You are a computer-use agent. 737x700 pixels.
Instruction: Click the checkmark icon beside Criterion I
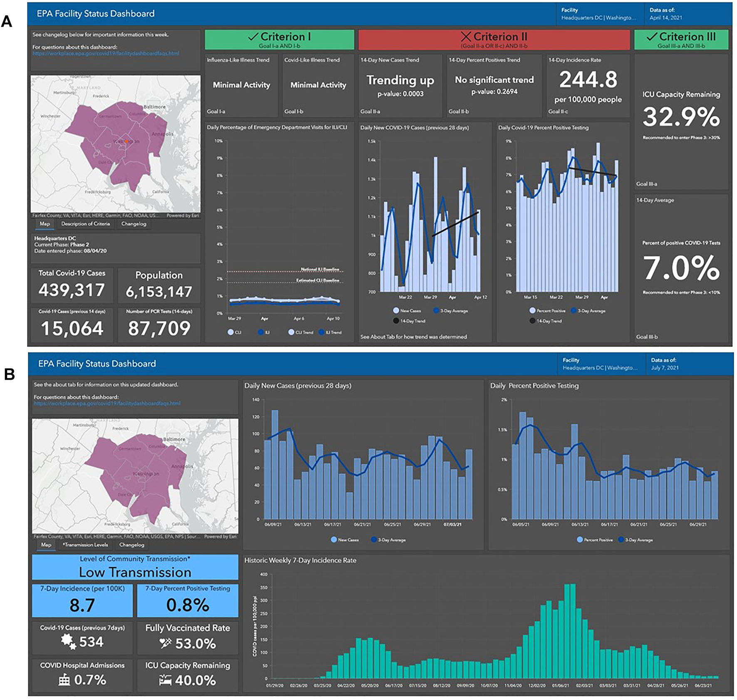[x=252, y=37]
